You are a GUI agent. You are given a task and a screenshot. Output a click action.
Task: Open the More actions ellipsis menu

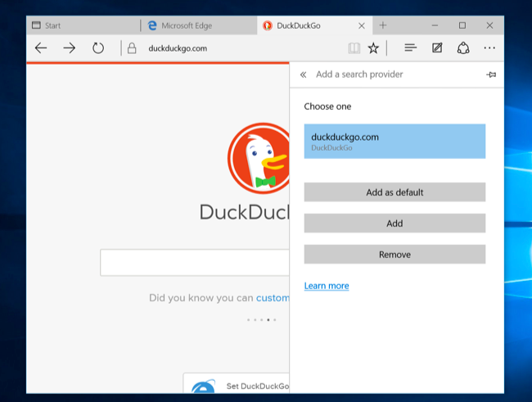click(x=489, y=48)
